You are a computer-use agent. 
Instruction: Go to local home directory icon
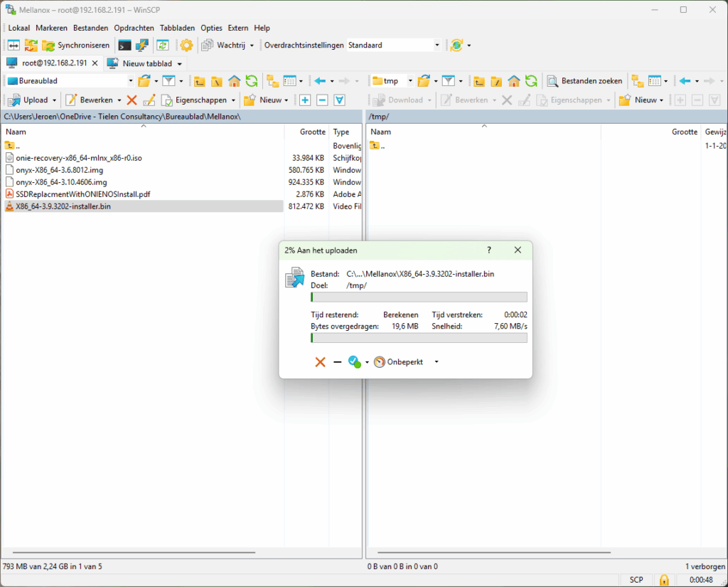click(x=235, y=81)
